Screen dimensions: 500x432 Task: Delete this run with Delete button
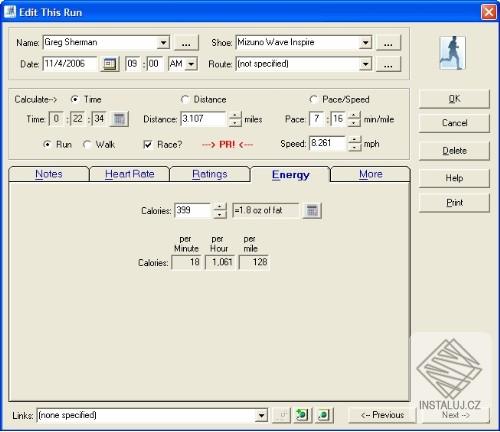coord(454,151)
